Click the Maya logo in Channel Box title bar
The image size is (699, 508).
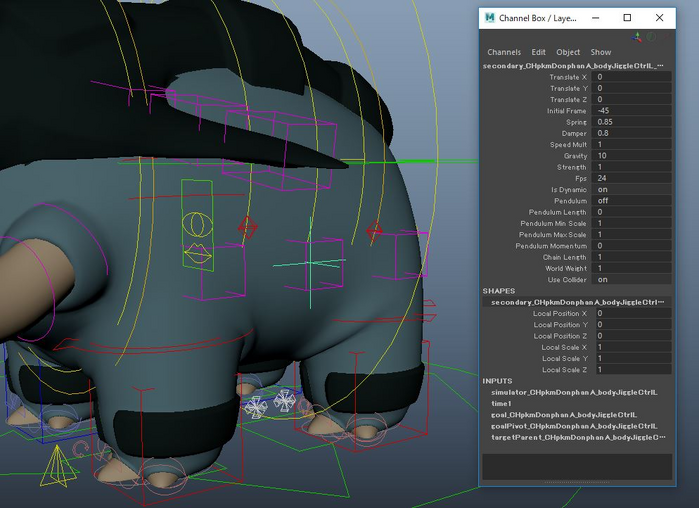[x=489, y=18]
